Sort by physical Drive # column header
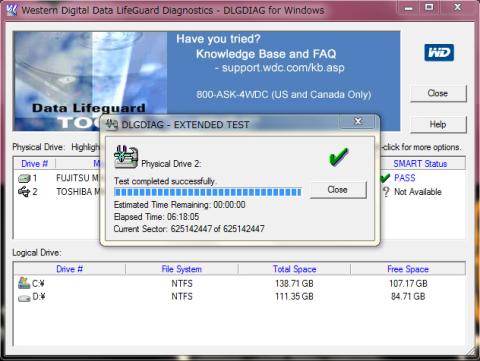The image size is (480, 361). click(34, 164)
